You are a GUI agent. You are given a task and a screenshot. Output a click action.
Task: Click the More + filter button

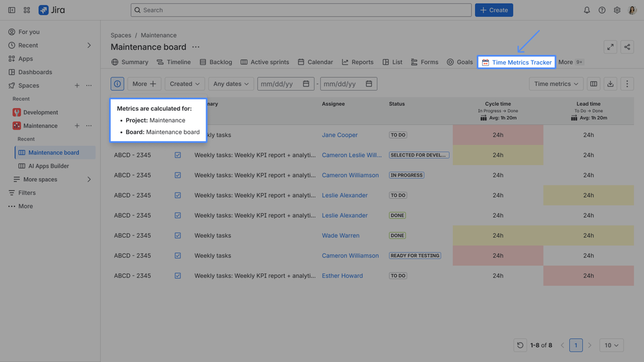pos(144,84)
